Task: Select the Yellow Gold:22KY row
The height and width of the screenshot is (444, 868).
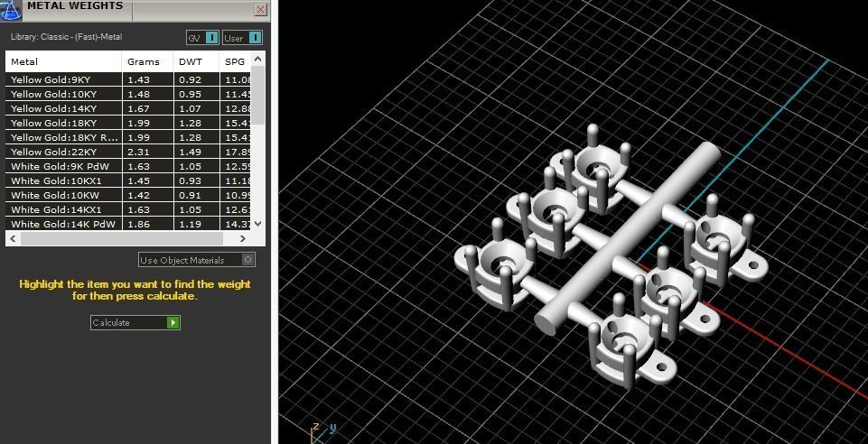Action: tap(128, 152)
